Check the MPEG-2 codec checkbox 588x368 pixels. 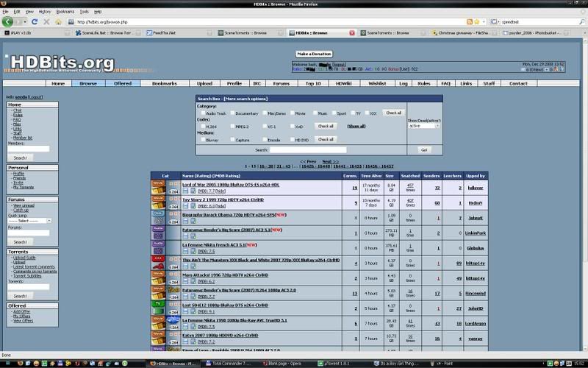pyautogui.click(x=232, y=126)
